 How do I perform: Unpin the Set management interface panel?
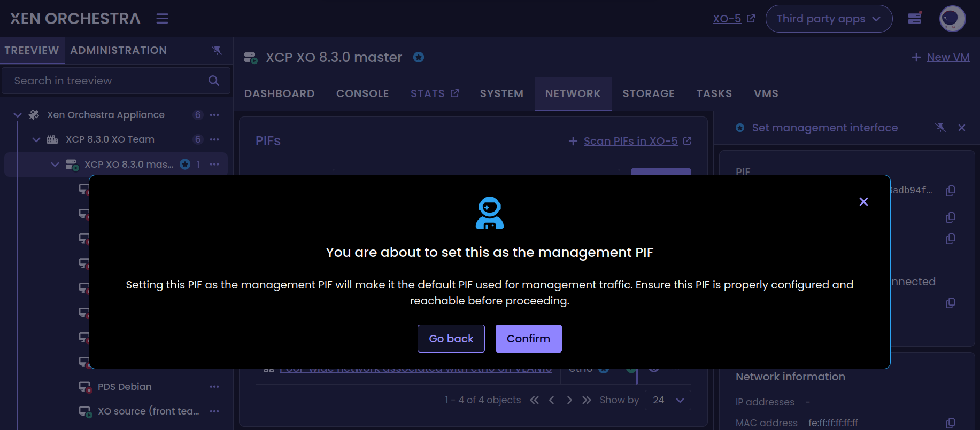(940, 128)
